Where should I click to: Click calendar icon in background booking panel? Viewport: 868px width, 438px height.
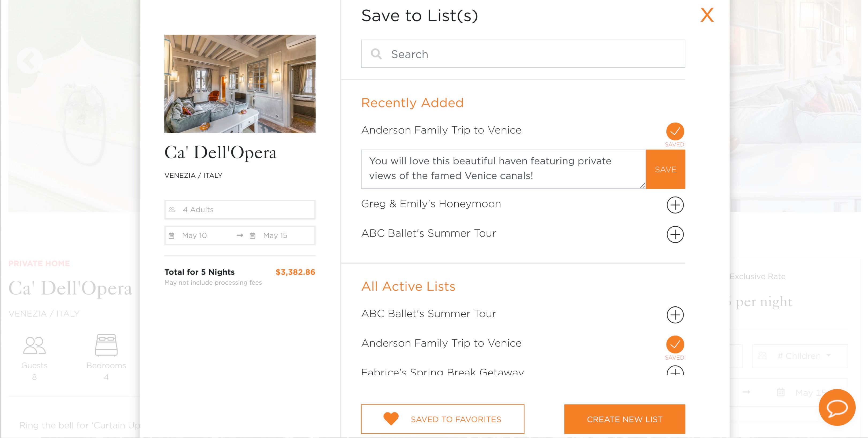(781, 392)
